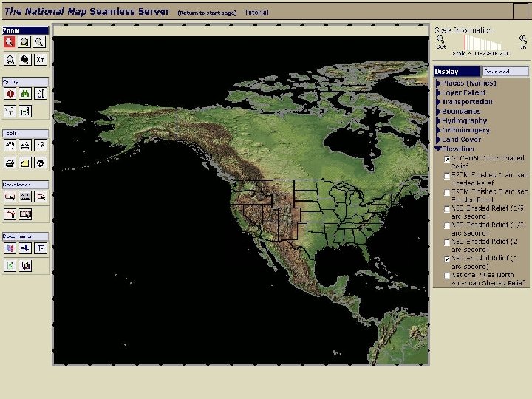Click the dark globe zoom icon
The width and height of the screenshot is (532, 399).
24,60
